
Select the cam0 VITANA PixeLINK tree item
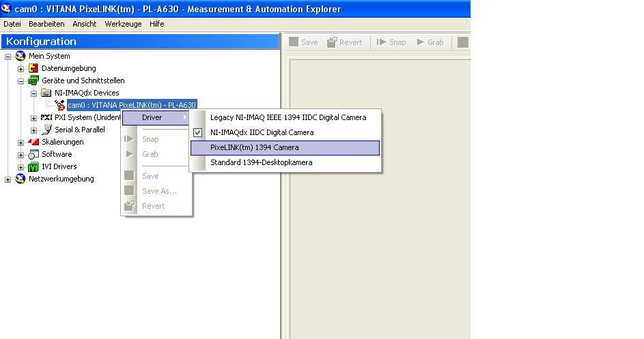(132, 105)
